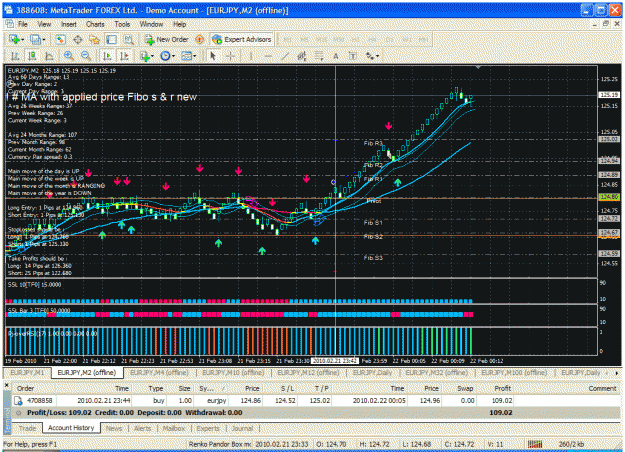Image resolution: width=625 pixels, height=452 pixels.
Task: Switch to EURJPY,M4 (offline) chart tab
Action: coord(159,373)
